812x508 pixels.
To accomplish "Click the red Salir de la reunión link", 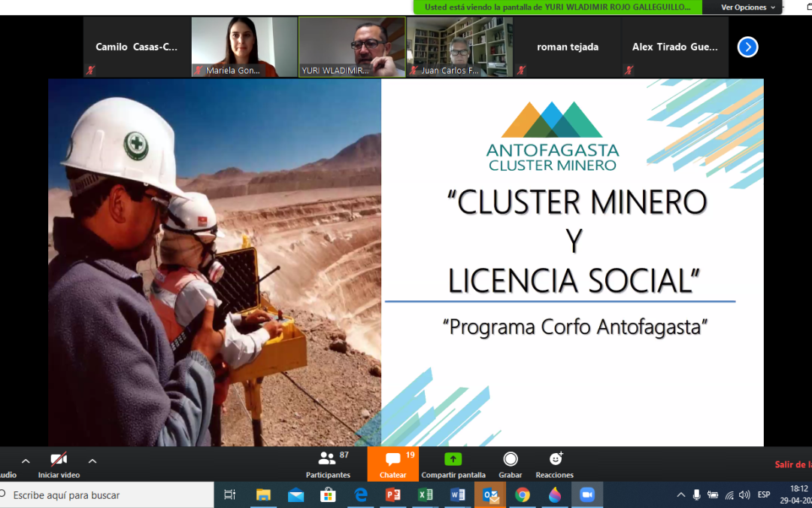I will pos(793,464).
